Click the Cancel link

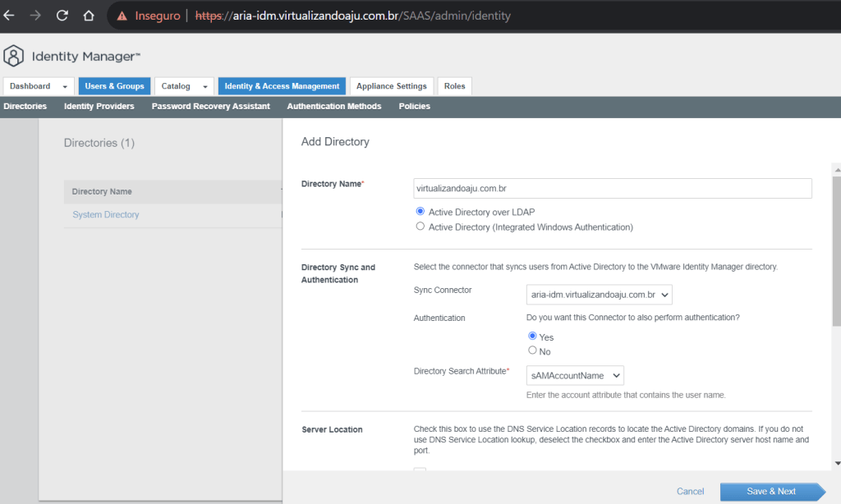pyautogui.click(x=690, y=491)
